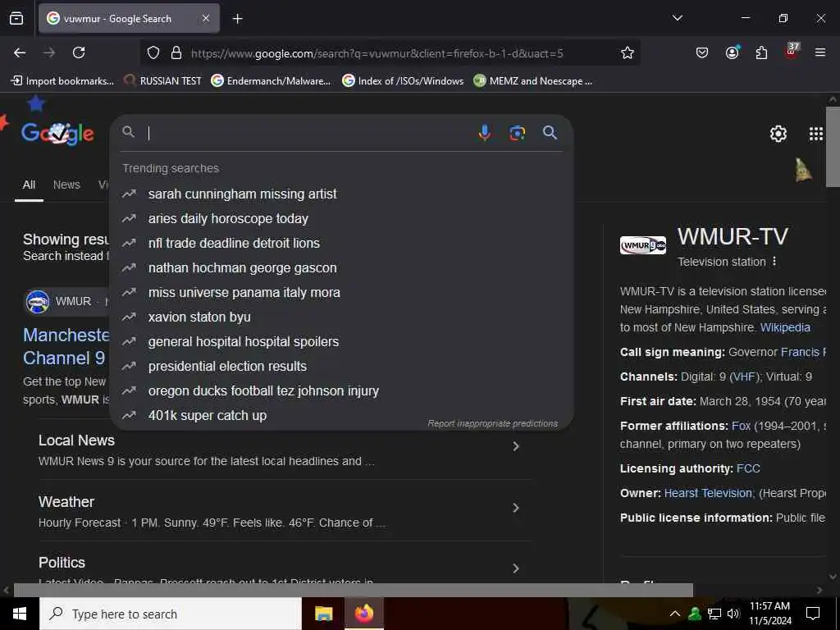
Task: Click the Google logo
Action: (58, 134)
